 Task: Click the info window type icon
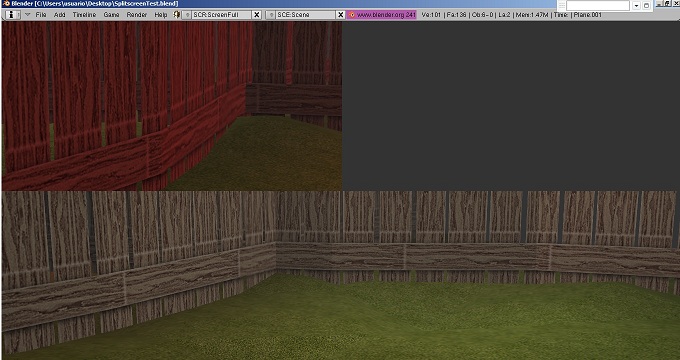pos(12,14)
